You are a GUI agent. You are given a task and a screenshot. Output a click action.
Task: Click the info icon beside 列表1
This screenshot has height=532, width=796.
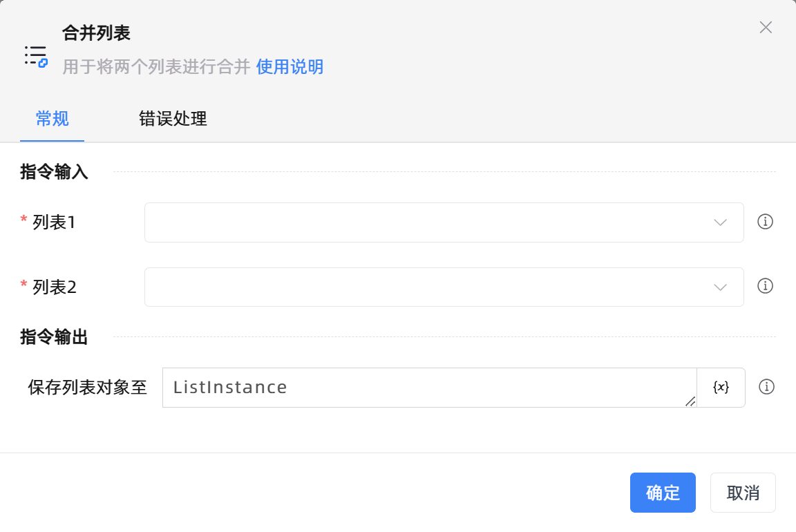point(765,222)
